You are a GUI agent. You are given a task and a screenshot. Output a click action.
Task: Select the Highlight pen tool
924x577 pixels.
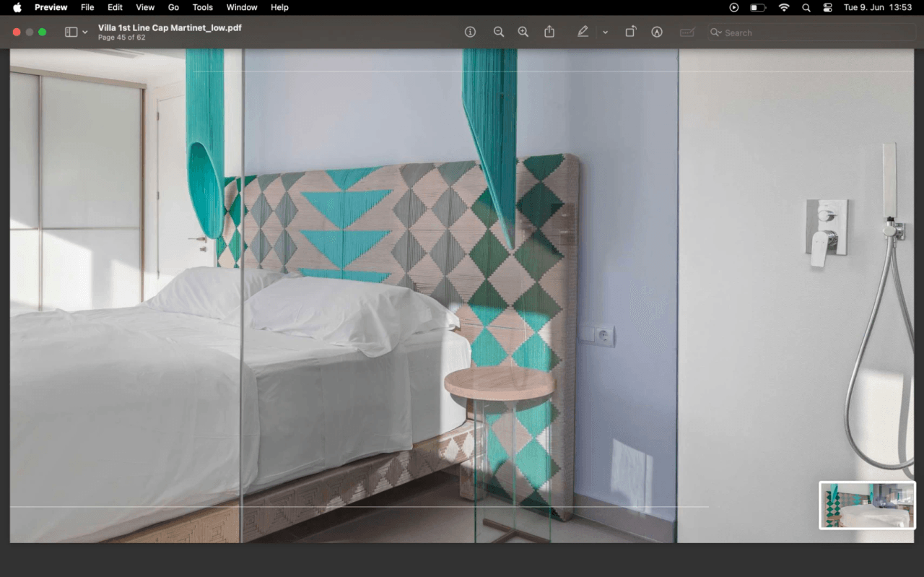[583, 32]
